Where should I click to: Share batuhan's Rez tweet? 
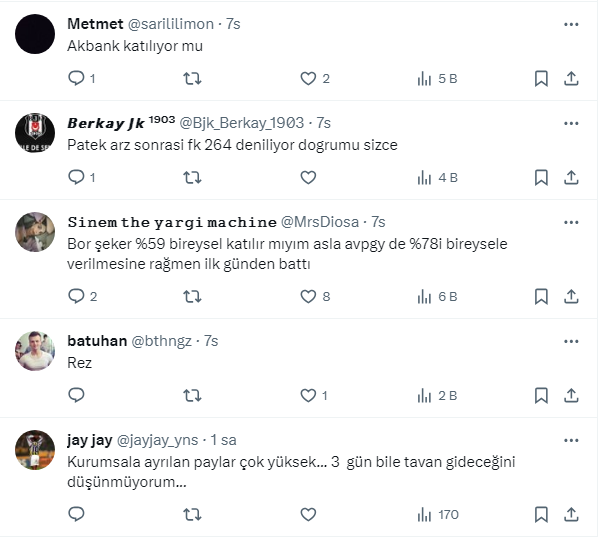coord(571,395)
